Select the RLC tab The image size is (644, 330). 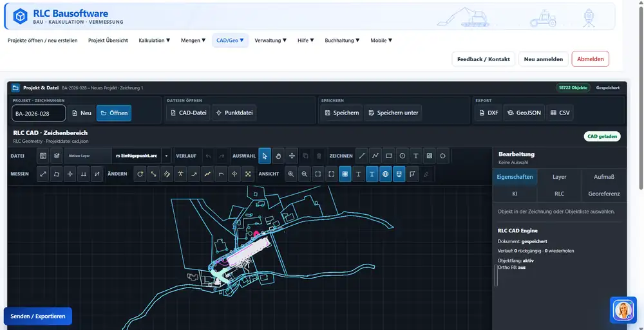pyautogui.click(x=560, y=194)
